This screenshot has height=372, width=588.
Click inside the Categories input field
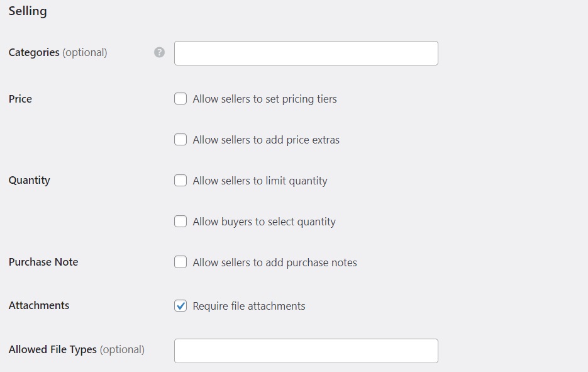point(306,53)
